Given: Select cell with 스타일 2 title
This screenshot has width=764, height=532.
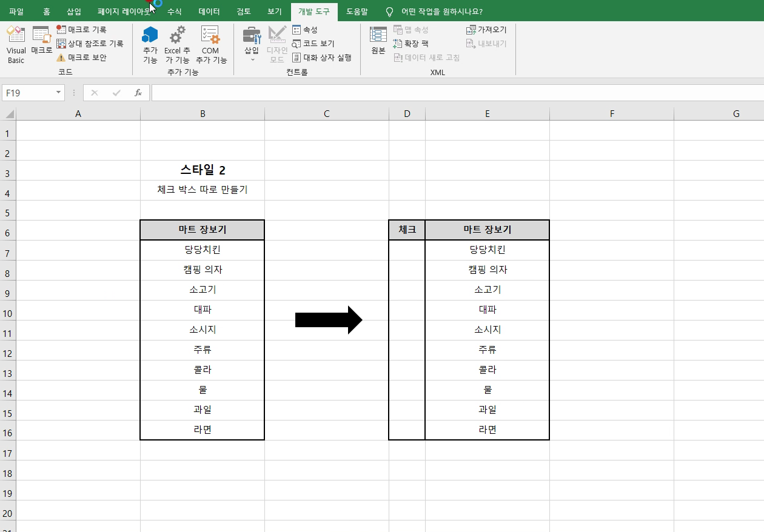Looking at the screenshot, I should click(x=203, y=170).
